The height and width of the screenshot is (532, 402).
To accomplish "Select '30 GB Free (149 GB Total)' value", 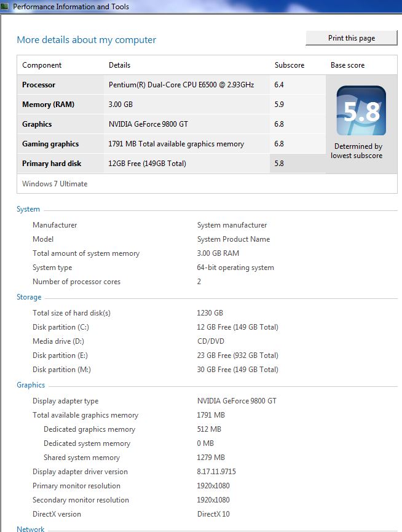I will coord(238,370).
